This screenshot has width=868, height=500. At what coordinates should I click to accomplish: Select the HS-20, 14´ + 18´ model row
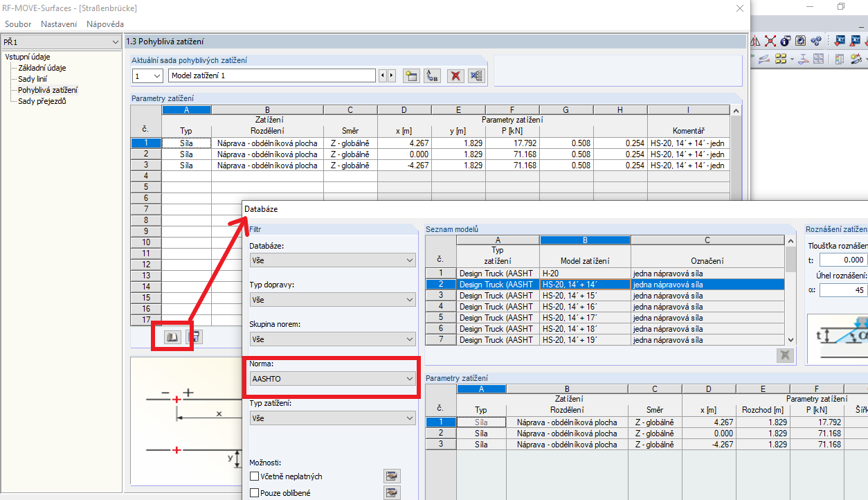pos(605,328)
